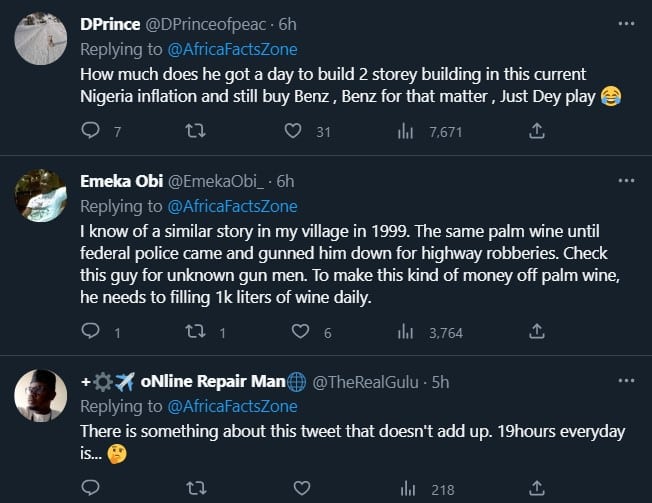652x503 pixels.
Task: Reply to Emeka Obi's palm wine tweet
Action: click(x=89, y=332)
